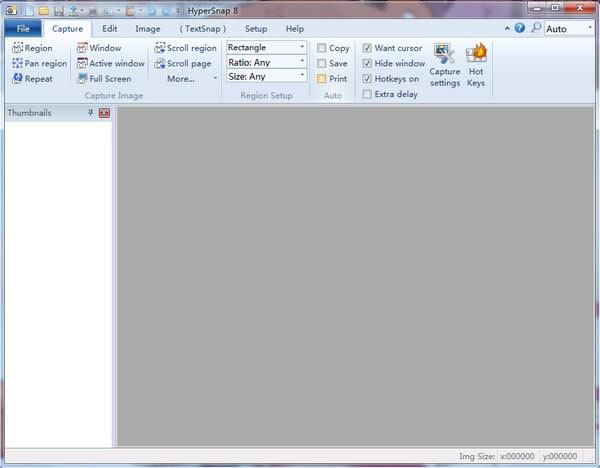Image resolution: width=600 pixels, height=468 pixels.
Task: Switch to the ( TextSnap ) tab
Action: 202,29
